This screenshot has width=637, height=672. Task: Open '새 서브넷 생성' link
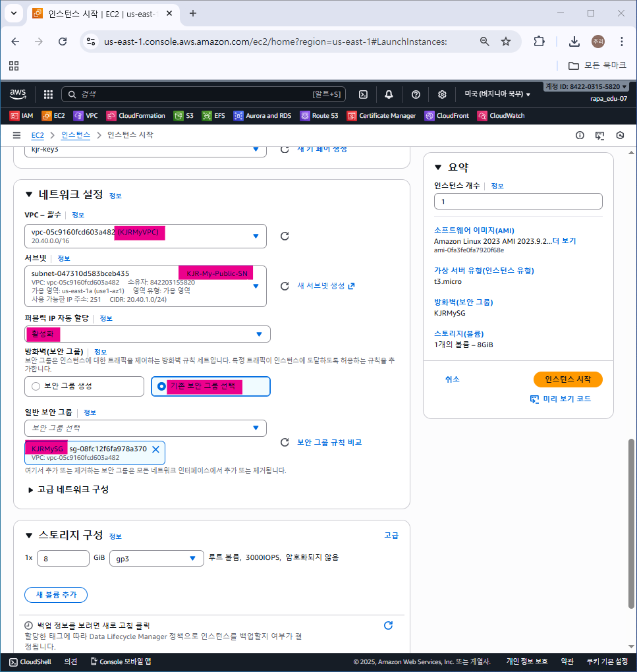326,286
